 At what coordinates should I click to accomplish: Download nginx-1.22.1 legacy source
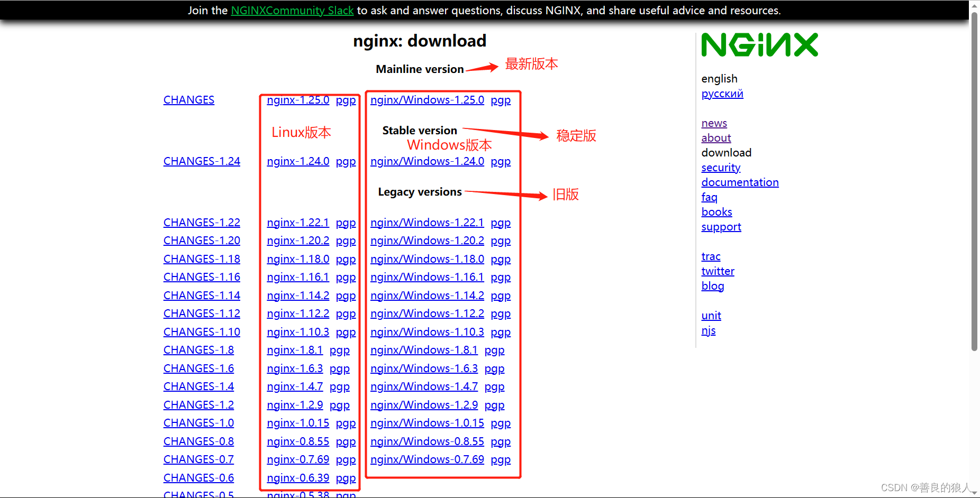pyautogui.click(x=298, y=223)
